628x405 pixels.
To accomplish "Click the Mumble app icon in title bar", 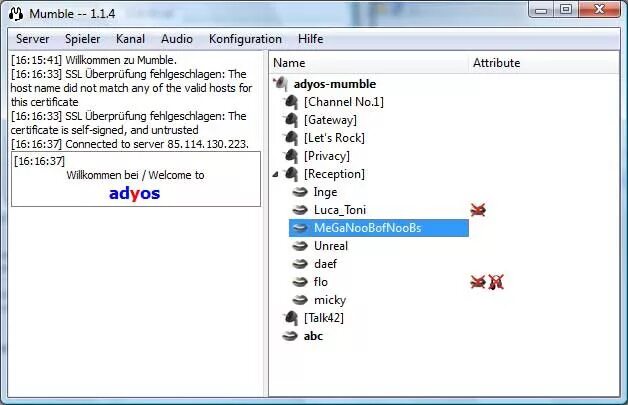I will [x=16, y=14].
